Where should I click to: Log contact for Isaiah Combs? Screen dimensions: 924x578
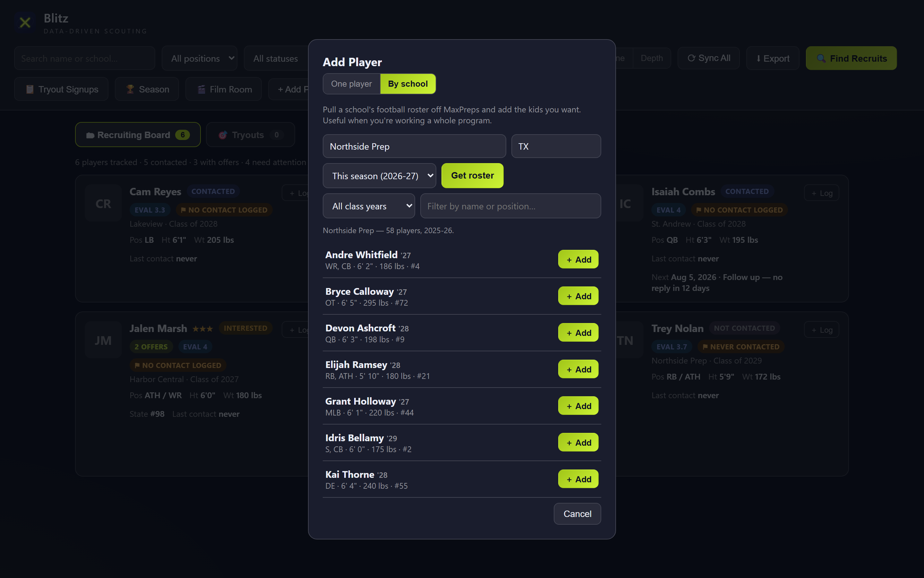point(821,193)
